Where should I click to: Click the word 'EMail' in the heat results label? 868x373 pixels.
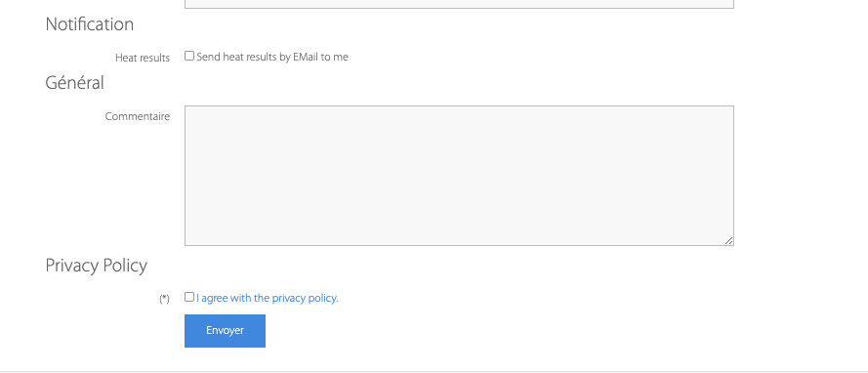pyautogui.click(x=305, y=57)
